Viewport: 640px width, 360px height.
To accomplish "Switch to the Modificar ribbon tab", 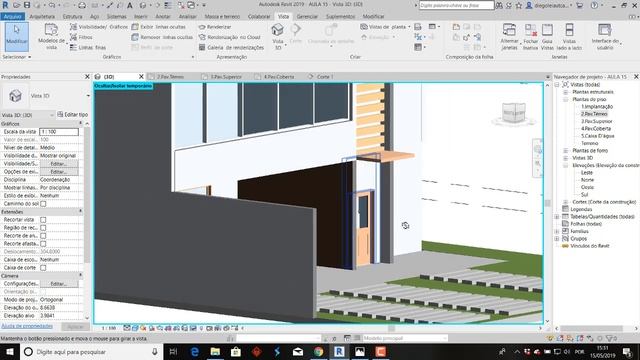I will click(x=373, y=16).
